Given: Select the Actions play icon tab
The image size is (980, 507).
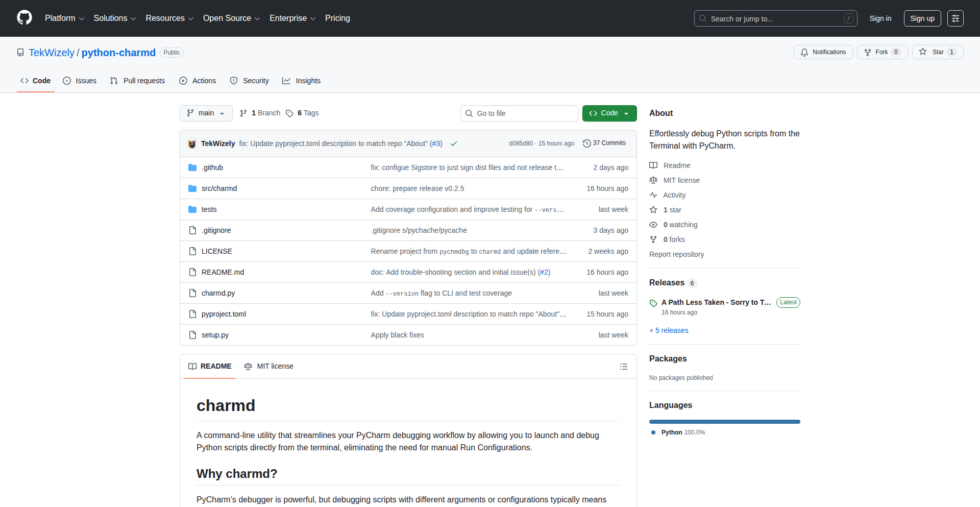Looking at the screenshot, I should coord(183,81).
